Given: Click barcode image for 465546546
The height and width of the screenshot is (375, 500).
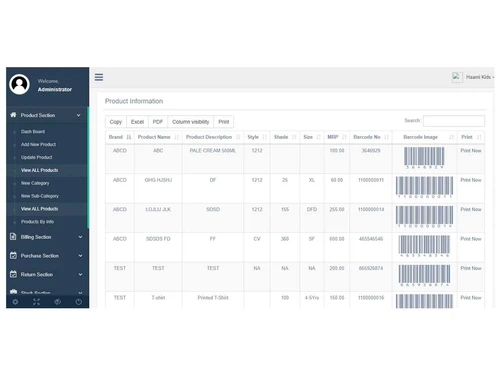Looking at the screenshot, I should (x=424, y=246).
